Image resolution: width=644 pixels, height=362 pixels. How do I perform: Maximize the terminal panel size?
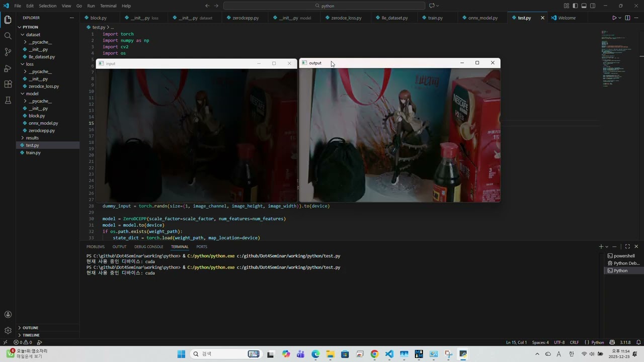(627, 246)
